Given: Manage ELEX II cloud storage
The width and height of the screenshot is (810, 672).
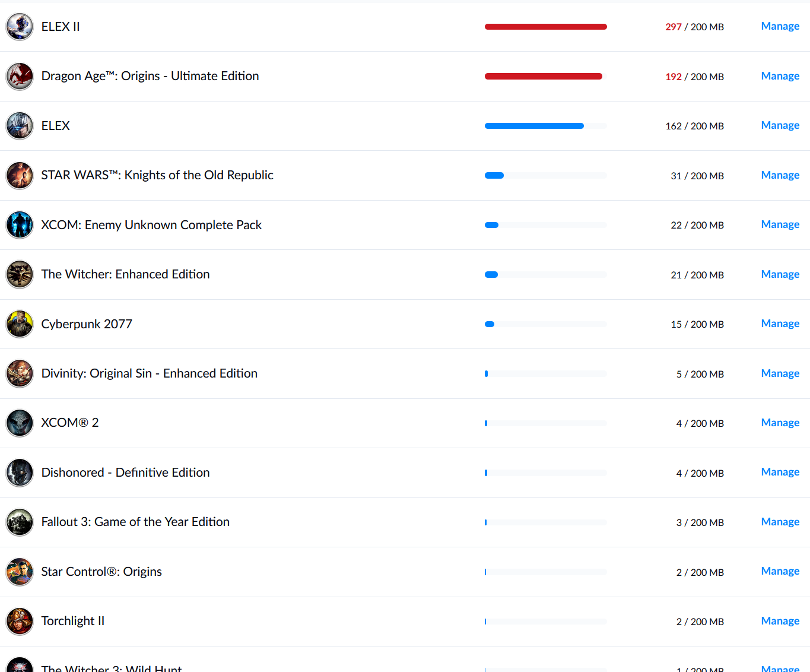Looking at the screenshot, I should 780,26.
